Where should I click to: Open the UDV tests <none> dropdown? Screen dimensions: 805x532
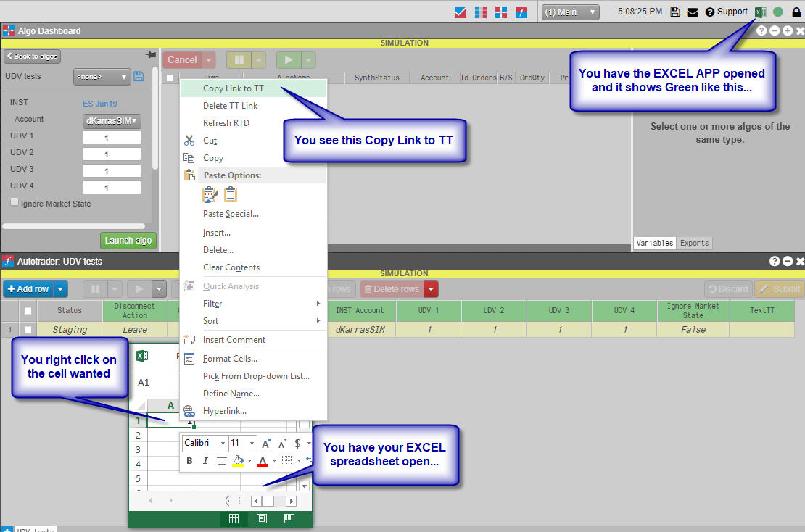(x=102, y=76)
